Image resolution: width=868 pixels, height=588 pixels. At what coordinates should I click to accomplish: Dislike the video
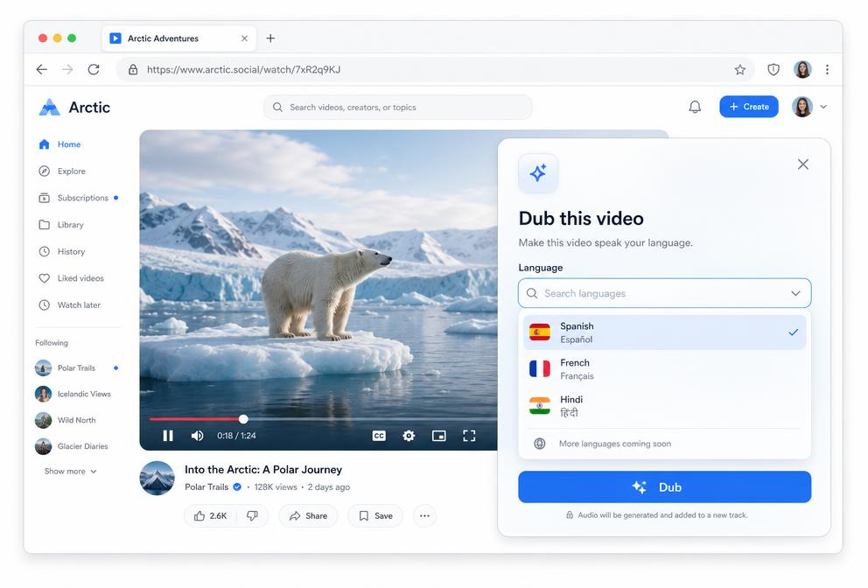pos(252,515)
